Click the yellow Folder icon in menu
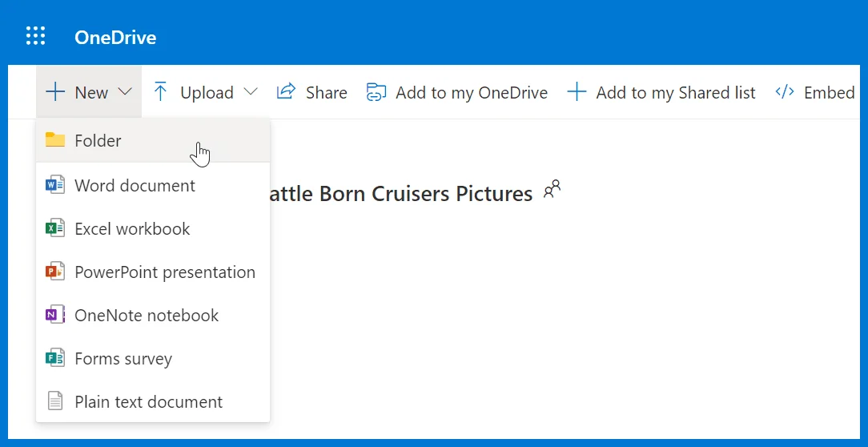Viewport: 868px width, 447px height. (x=54, y=140)
